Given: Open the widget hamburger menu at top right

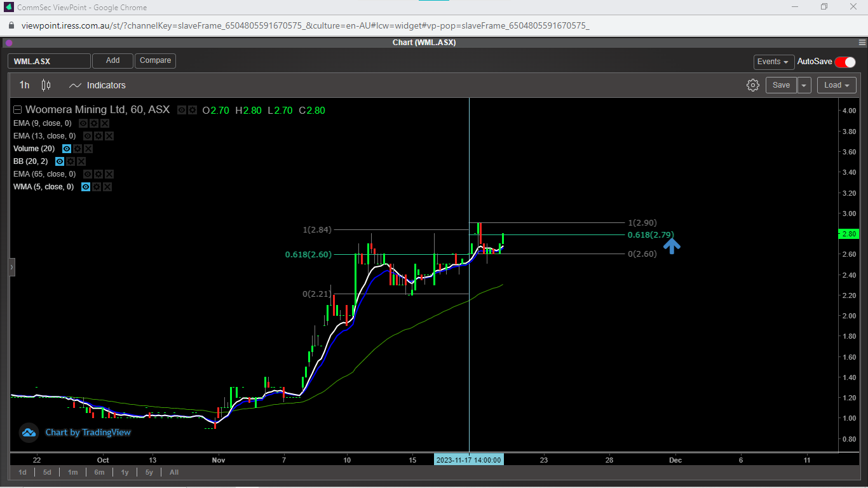Looking at the screenshot, I should [x=861, y=43].
